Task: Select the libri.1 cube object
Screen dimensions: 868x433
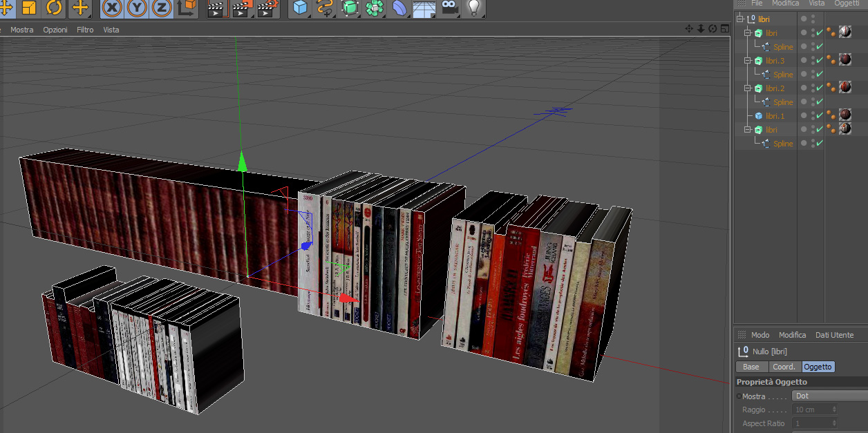Action: [x=775, y=116]
